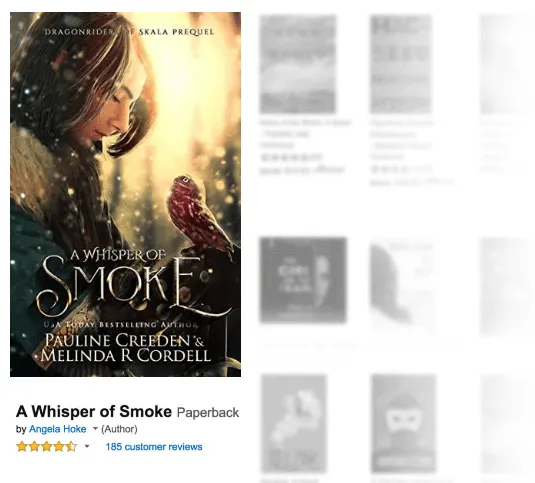This screenshot has width=535, height=483.
Task: Open the 185 customer reviews link
Action: 154,447
